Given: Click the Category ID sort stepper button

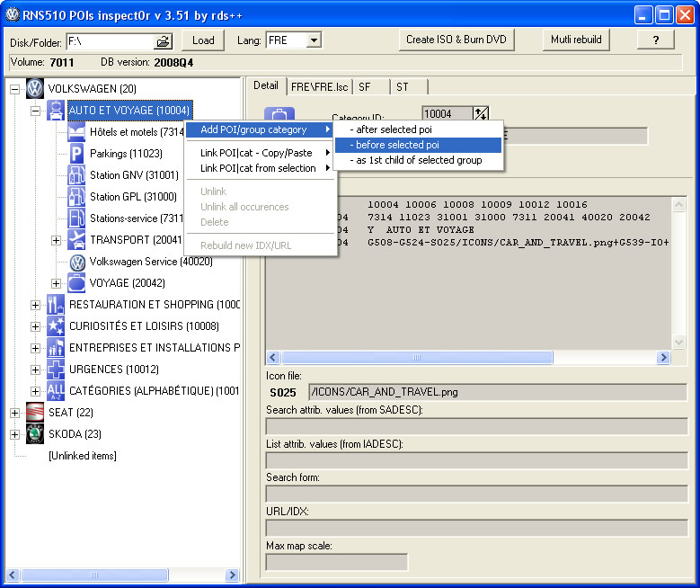Looking at the screenshot, I should point(482,114).
